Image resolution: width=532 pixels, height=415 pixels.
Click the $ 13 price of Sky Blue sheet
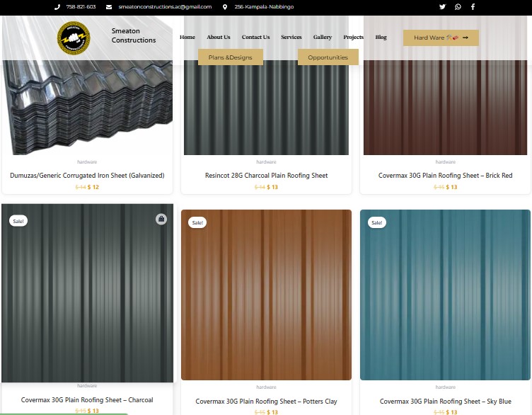pyautogui.click(x=451, y=412)
